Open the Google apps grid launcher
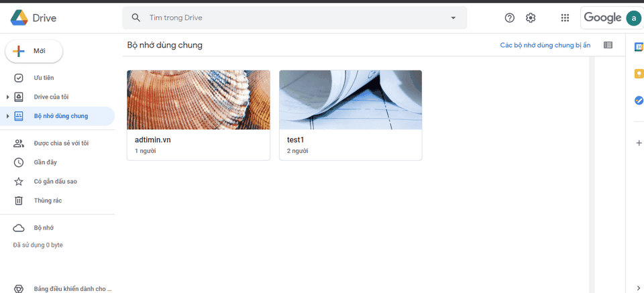This screenshot has width=644, height=293. pos(565,18)
